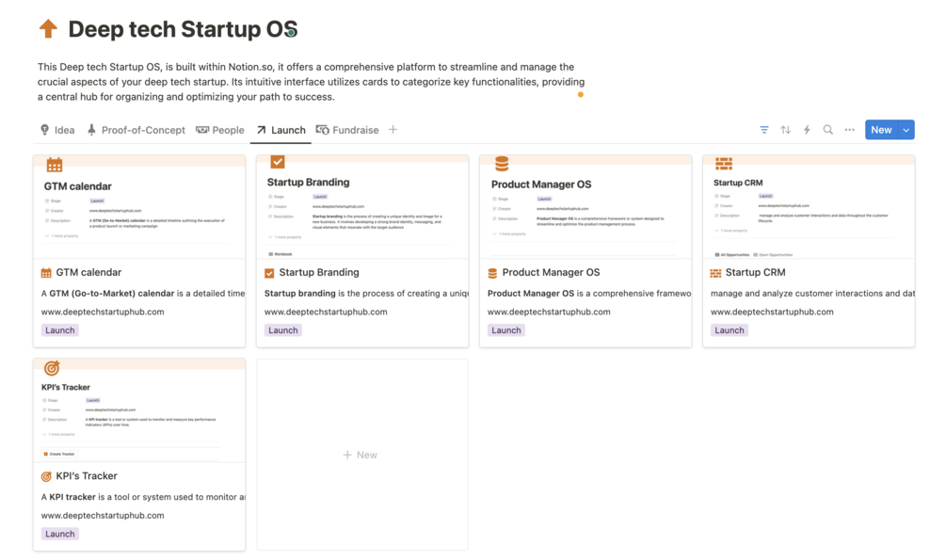Image resolution: width=946 pixels, height=560 pixels.
Task: Click the orange up-arrow page icon
Action: coord(48,29)
